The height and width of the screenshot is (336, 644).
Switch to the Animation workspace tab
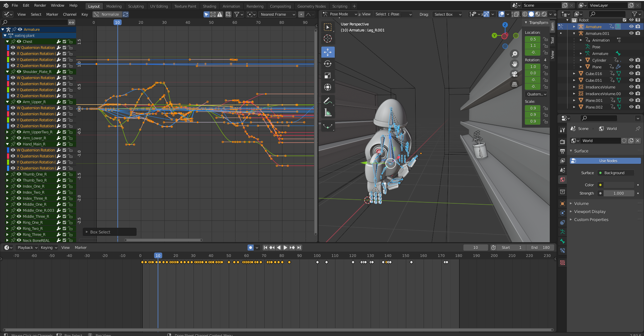coord(231,6)
